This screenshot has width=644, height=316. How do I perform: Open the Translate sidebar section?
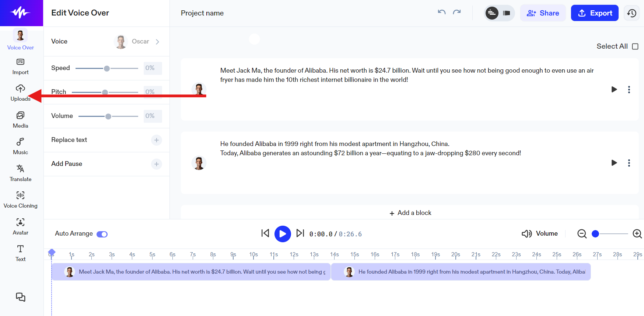coord(21,174)
